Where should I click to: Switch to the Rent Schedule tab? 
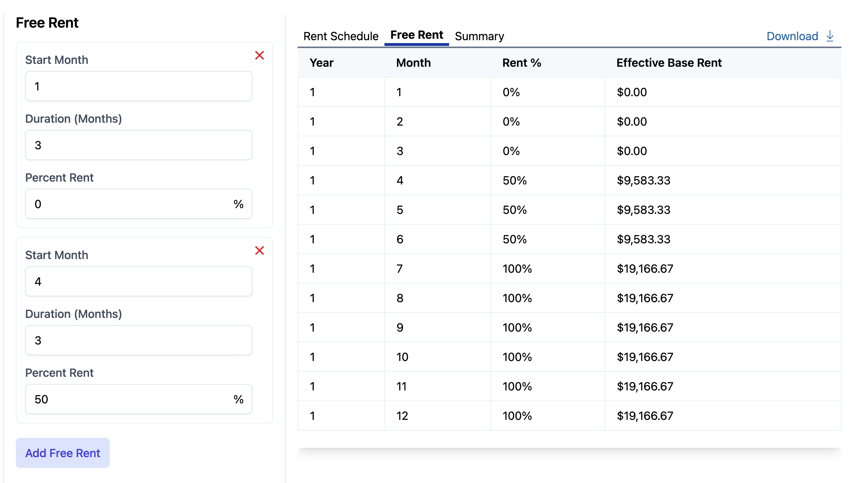point(340,36)
